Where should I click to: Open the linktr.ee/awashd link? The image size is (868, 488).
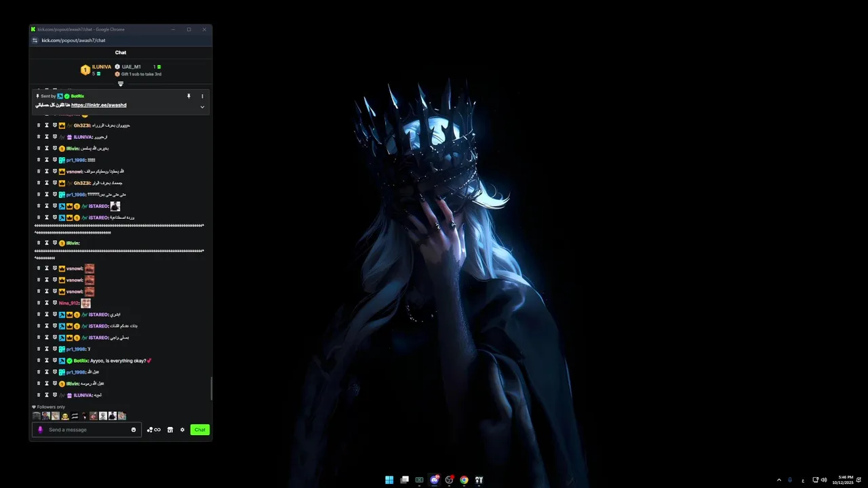(99, 105)
